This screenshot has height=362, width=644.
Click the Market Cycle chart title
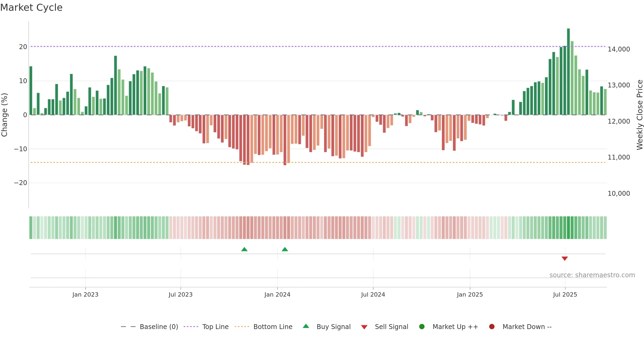coord(31,8)
